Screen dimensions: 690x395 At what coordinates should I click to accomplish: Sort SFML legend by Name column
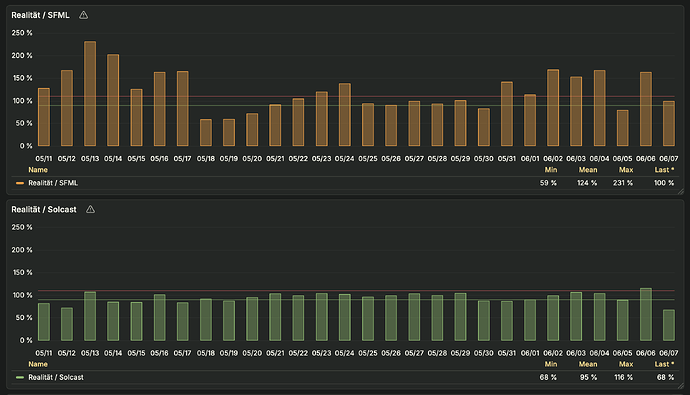click(38, 170)
